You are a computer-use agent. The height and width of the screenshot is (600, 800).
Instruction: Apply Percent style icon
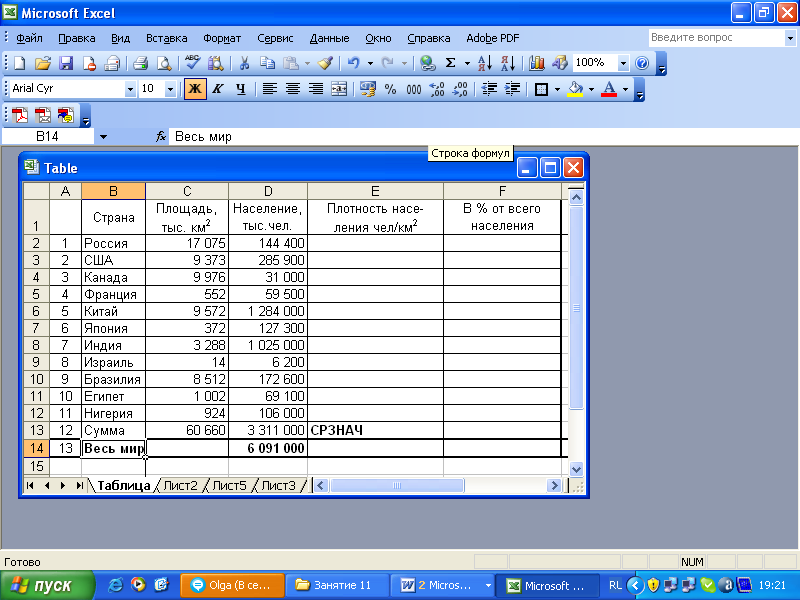(x=391, y=89)
